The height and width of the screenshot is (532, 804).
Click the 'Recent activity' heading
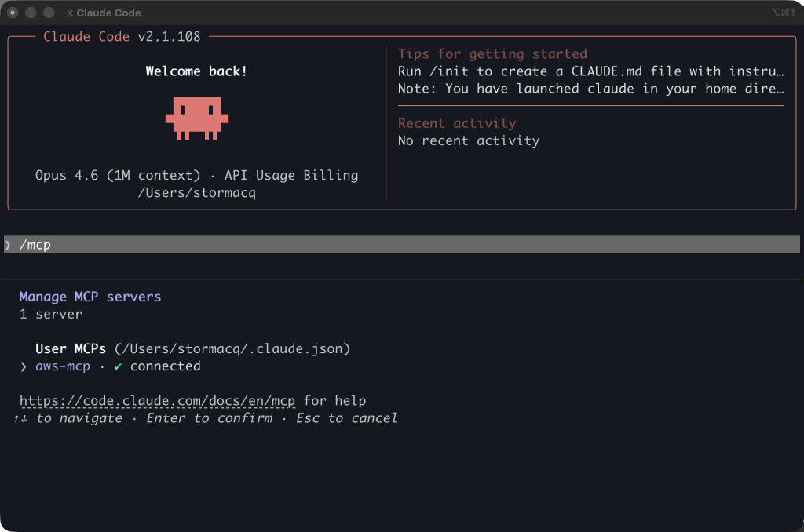pos(457,123)
